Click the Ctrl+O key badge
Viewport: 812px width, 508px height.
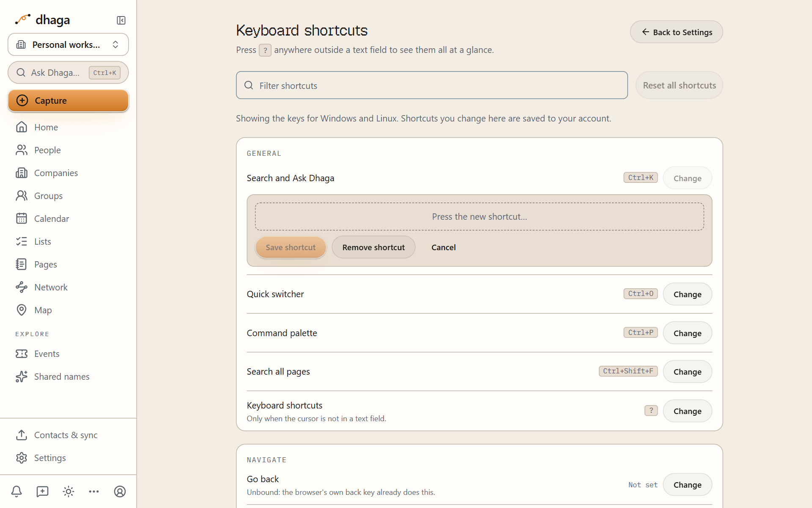click(640, 294)
